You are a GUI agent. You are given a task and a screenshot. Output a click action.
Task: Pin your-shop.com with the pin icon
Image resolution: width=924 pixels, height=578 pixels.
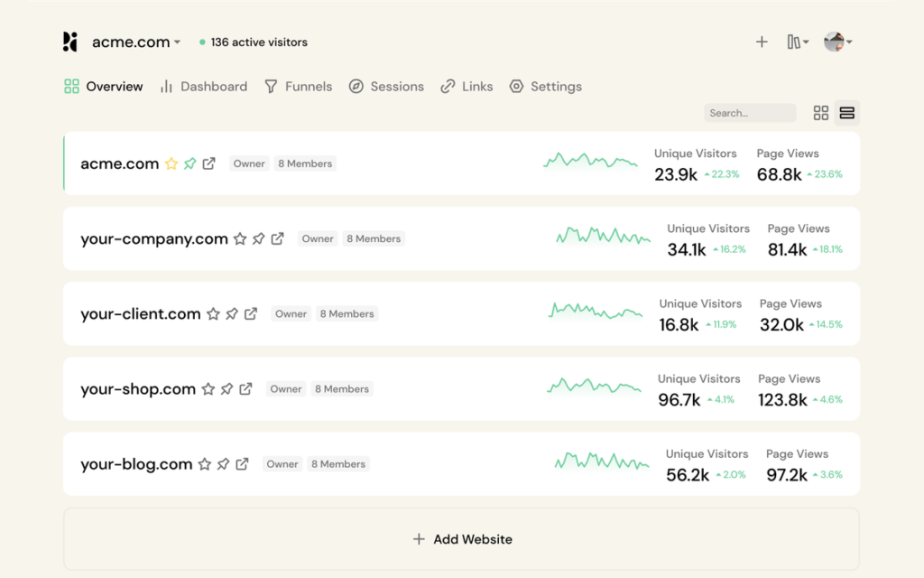coord(226,388)
